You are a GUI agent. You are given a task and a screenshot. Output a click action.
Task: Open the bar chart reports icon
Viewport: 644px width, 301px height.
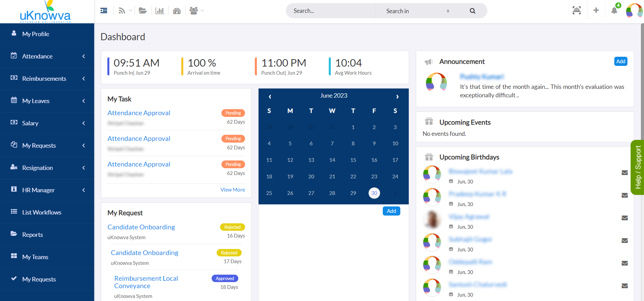(160, 11)
